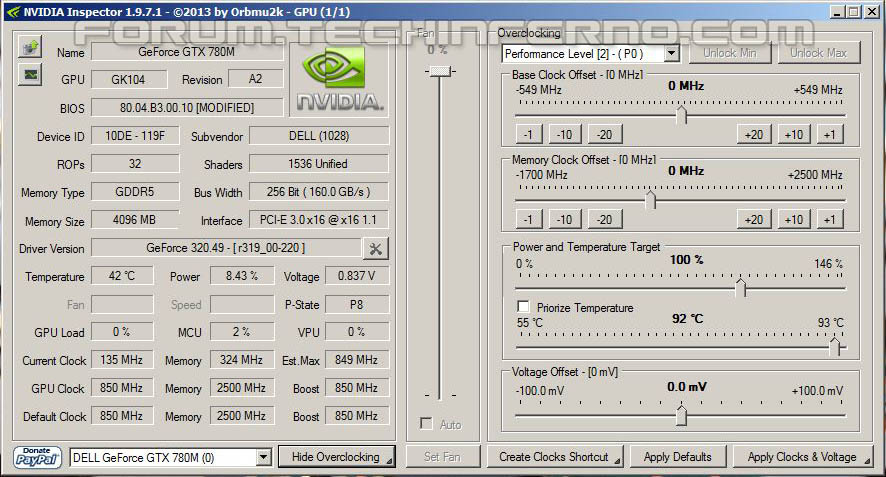This screenshot has width=886, height=477.
Task: Click the temperature target slider thumb
Action: 834,346
